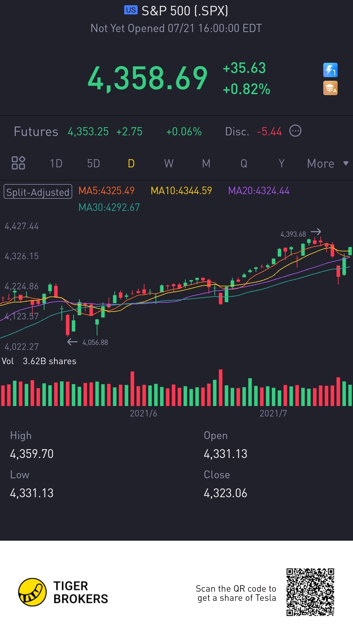Select the yearly Y chart tab
The image size is (353, 644).
pos(281,163)
